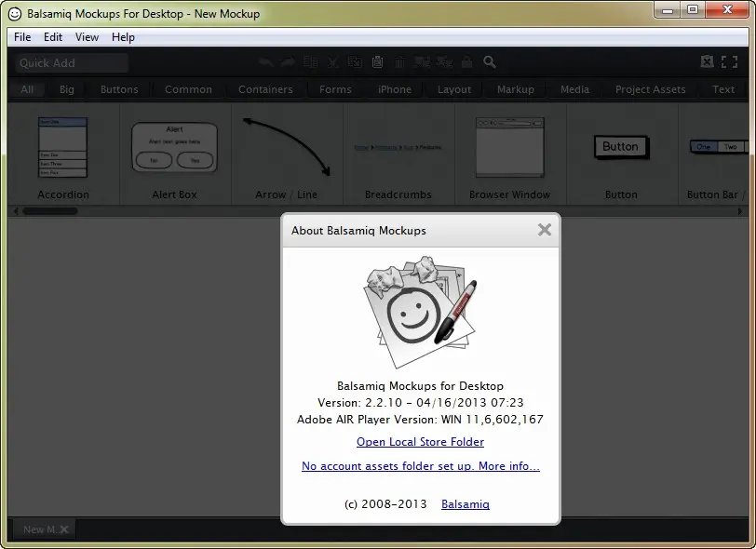The height and width of the screenshot is (549, 756).
Task: Switch to the Forms category tab
Action: [335, 89]
